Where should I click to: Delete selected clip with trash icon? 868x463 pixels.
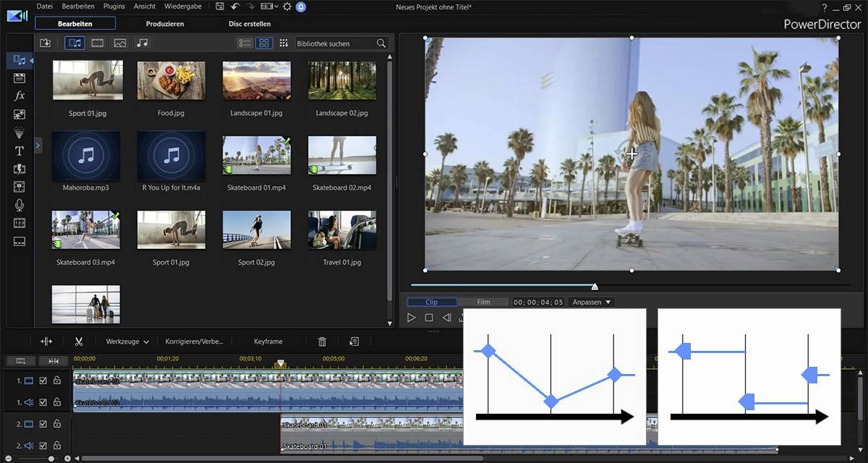pos(323,341)
